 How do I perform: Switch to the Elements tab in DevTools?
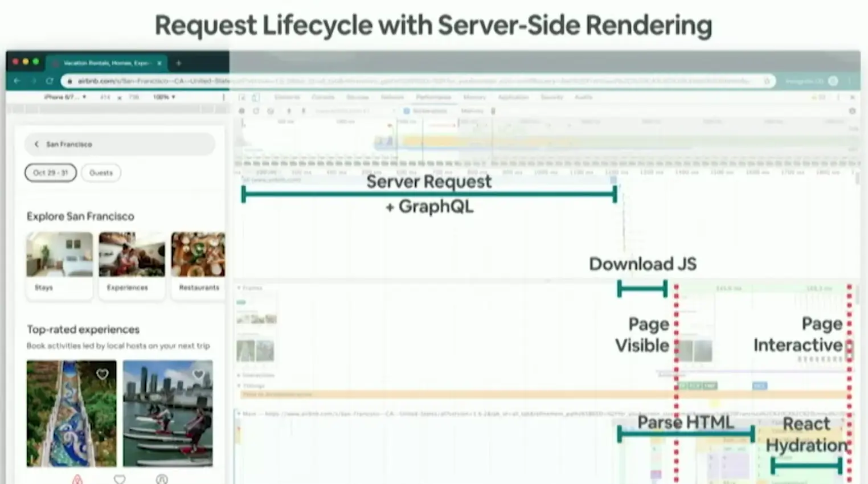pos(287,97)
